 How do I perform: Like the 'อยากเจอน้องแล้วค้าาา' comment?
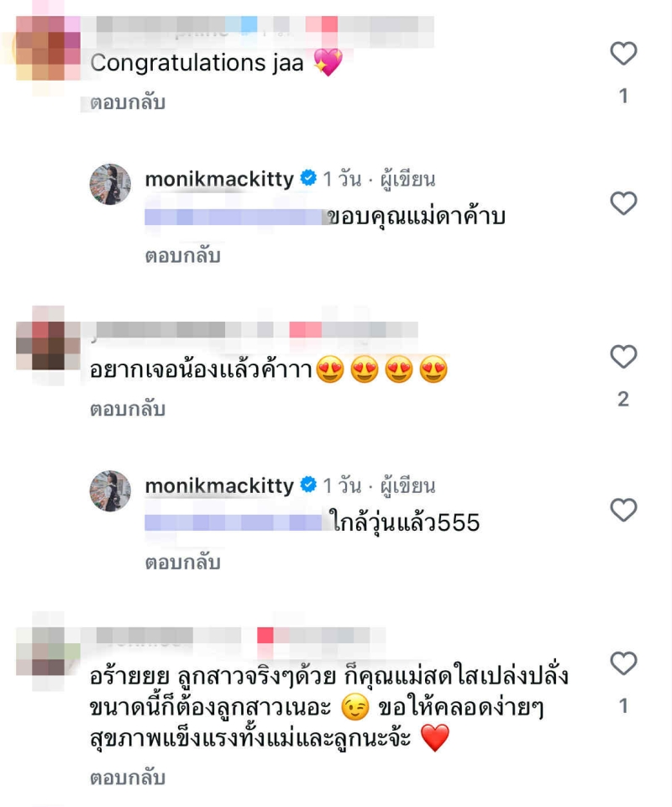pos(623,357)
